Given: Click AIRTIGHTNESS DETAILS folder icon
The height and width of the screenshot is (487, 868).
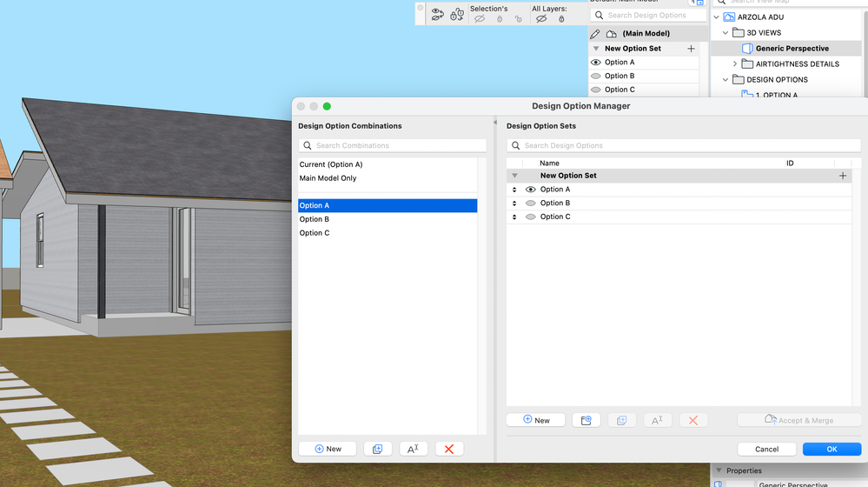Looking at the screenshot, I should click(x=747, y=63).
